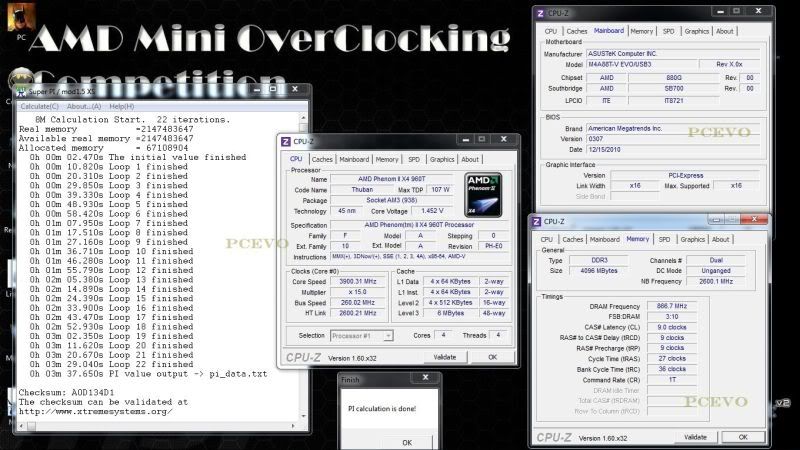Click the CPU-Z icon in CPU window title
The width and height of the screenshot is (800, 450).
click(x=286, y=141)
